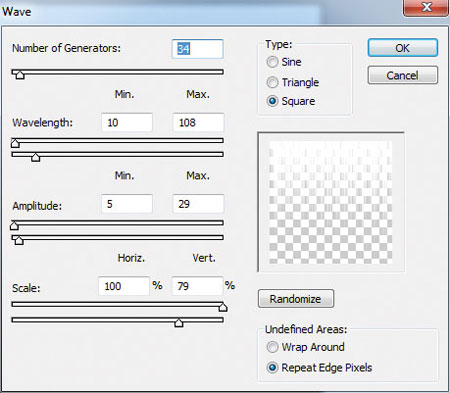
Task: Click the Number of Generators slider handle
Action: 20,75
